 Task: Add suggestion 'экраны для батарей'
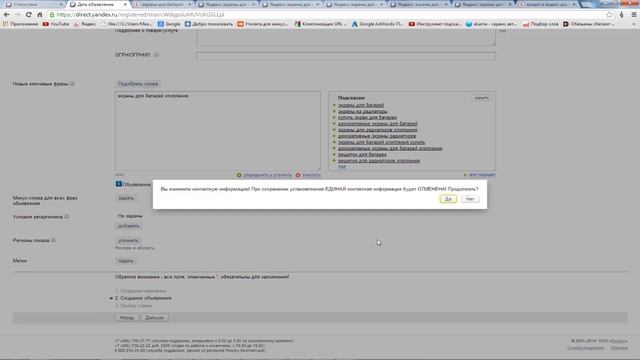click(x=361, y=105)
